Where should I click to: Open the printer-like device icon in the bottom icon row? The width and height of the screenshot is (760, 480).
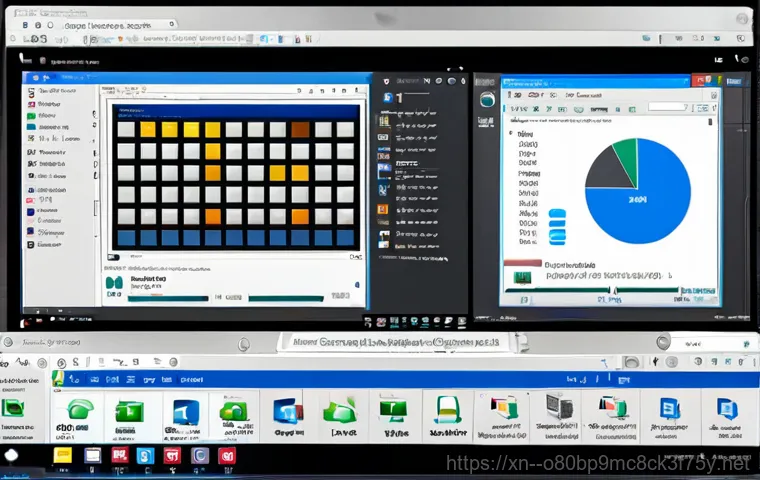coord(556,410)
